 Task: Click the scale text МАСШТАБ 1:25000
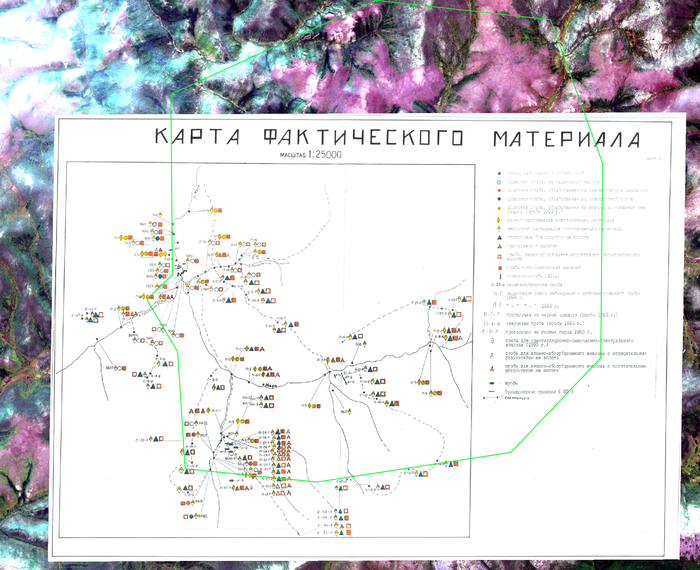(x=305, y=157)
